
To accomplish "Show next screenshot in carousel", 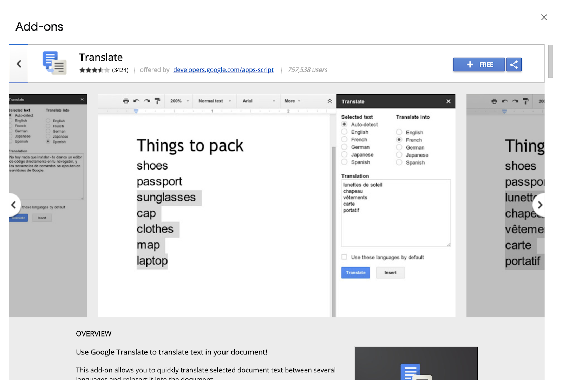I will [539, 205].
